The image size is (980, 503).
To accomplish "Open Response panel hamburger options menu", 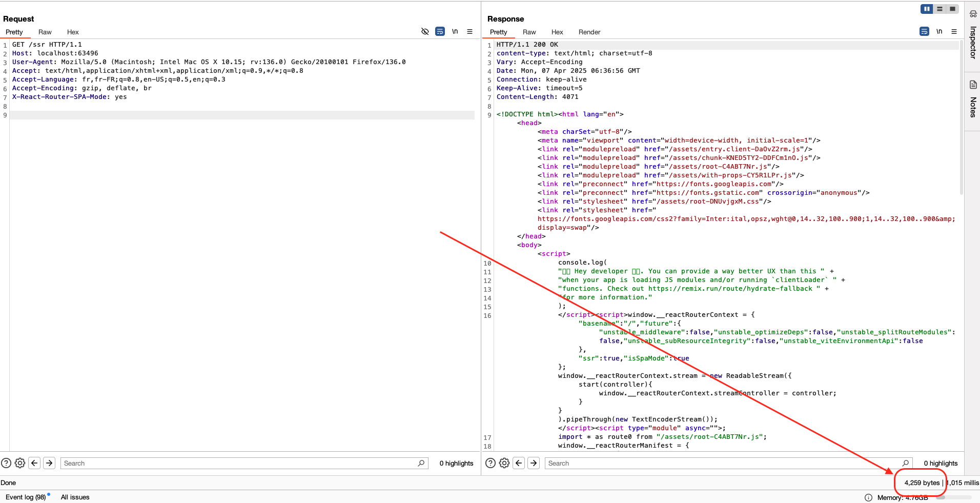I will pyautogui.click(x=954, y=31).
